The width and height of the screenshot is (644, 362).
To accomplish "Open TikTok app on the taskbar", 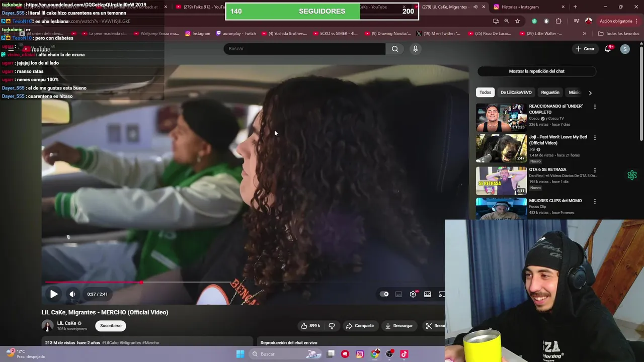I will coord(404,354).
